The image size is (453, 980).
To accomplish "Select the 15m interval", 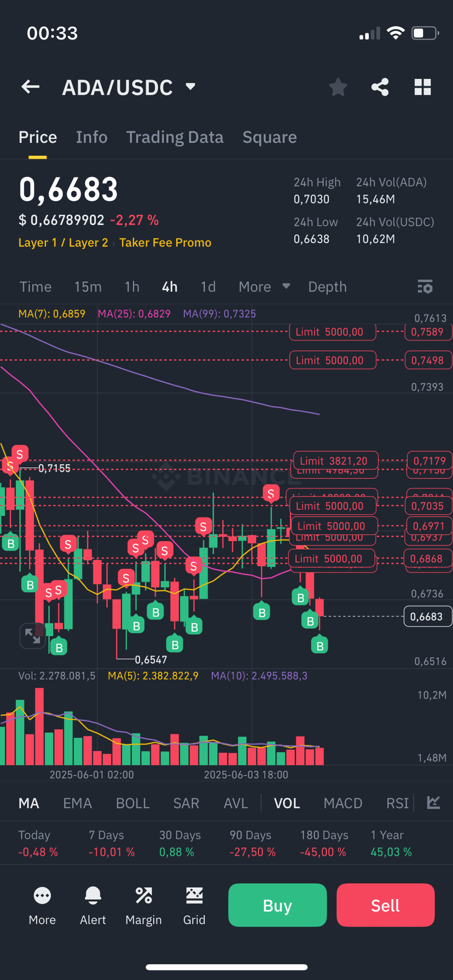I will [88, 286].
